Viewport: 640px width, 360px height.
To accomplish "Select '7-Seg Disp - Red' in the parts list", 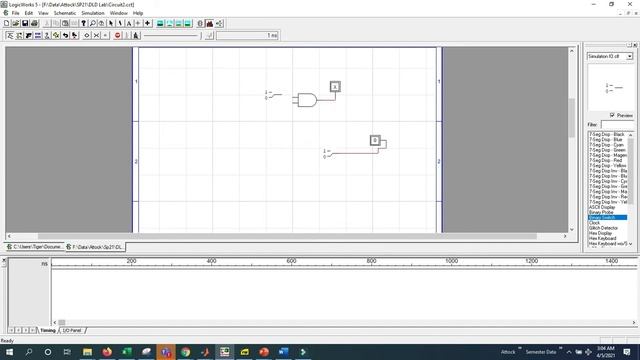I will tap(606, 160).
